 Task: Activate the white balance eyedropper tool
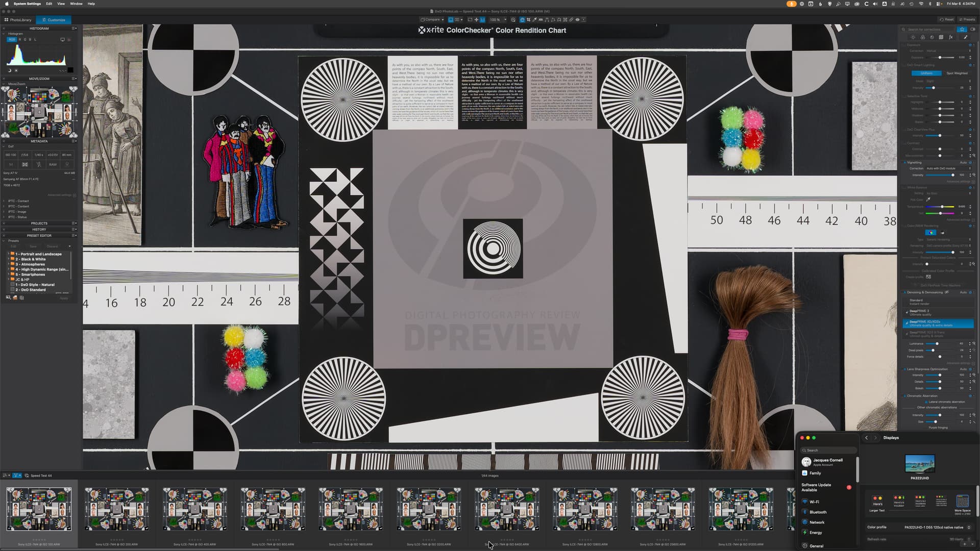[534, 19]
